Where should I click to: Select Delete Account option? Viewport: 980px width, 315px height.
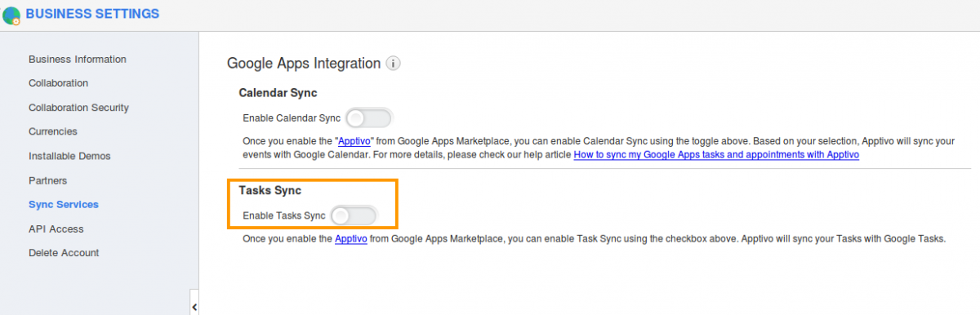point(64,253)
